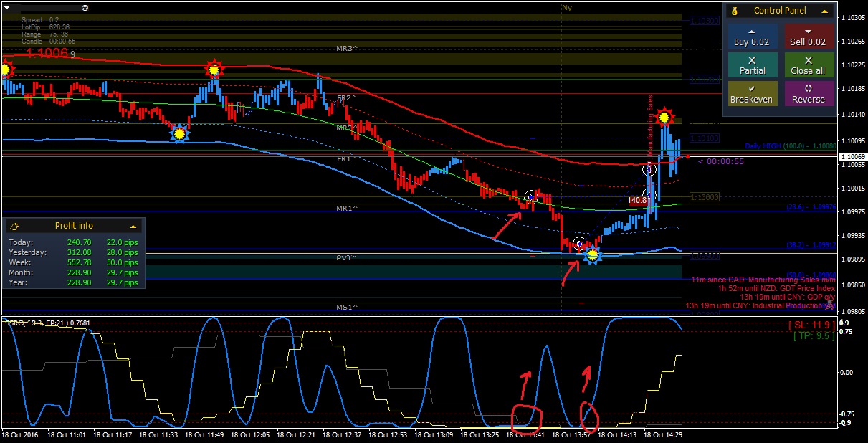Click the CAD Manufacturing Sales news line
868x443 pixels.
click(x=764, y=280)
